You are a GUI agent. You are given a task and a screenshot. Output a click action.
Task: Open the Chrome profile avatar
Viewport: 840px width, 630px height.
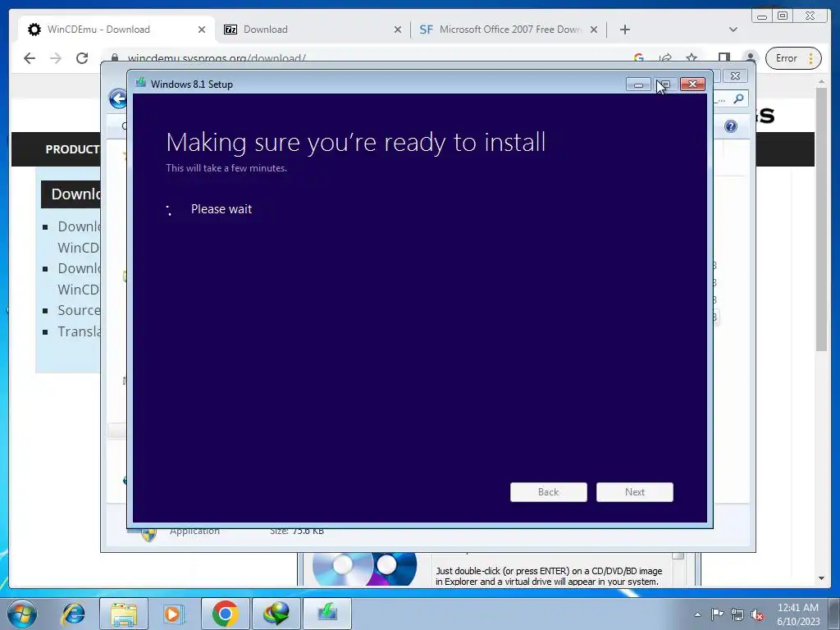[x=751, y=58]
